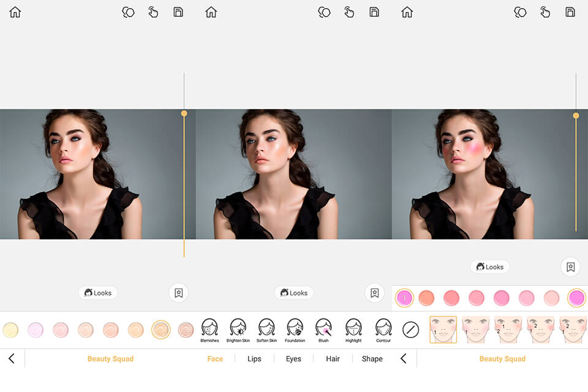Toggle before/after comparison on the left photo
Image resolution: width=588 pixels, height=392 pixels.
click(x=128, y=12)
